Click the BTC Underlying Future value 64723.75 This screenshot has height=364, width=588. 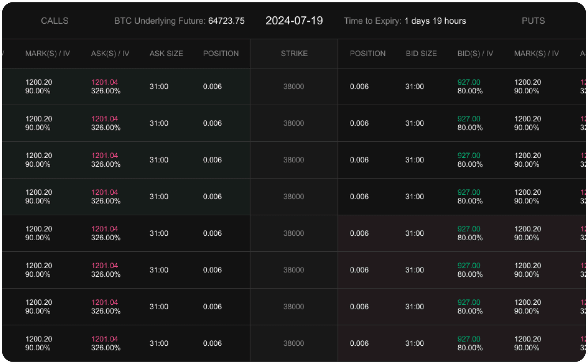pyautogui.click(x=226, y=21)
